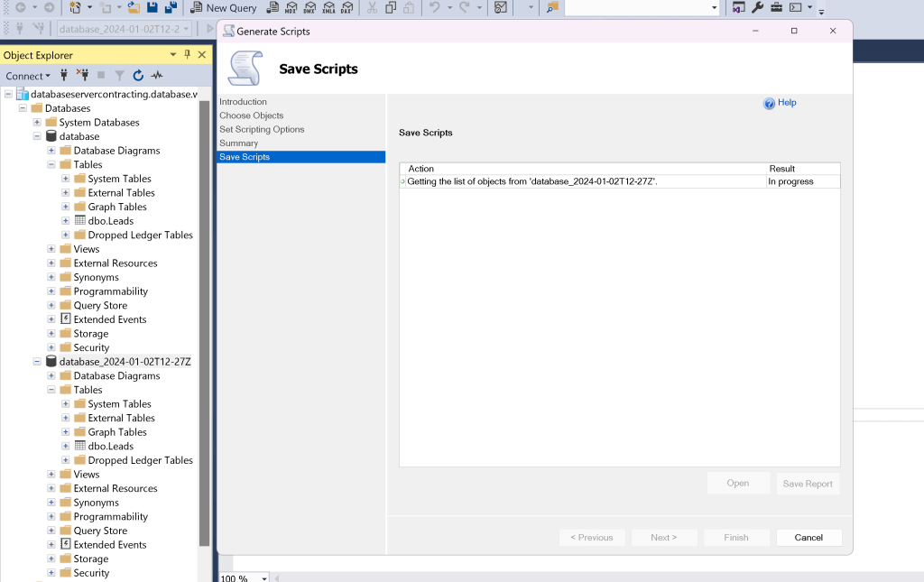The image size is (924, 582).
Task: Open the Connect dropdown in Object Explorer
Action: click(28, 76)
